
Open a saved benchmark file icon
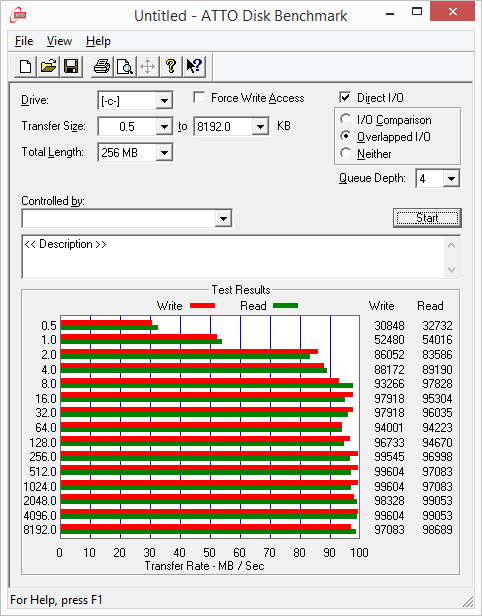(48, 66)
